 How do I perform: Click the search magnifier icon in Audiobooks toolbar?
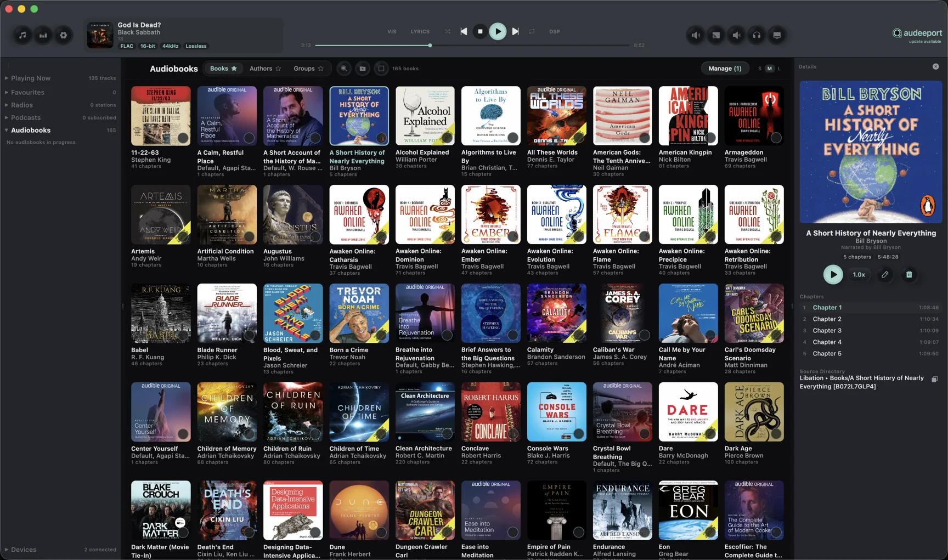[344, 69]
